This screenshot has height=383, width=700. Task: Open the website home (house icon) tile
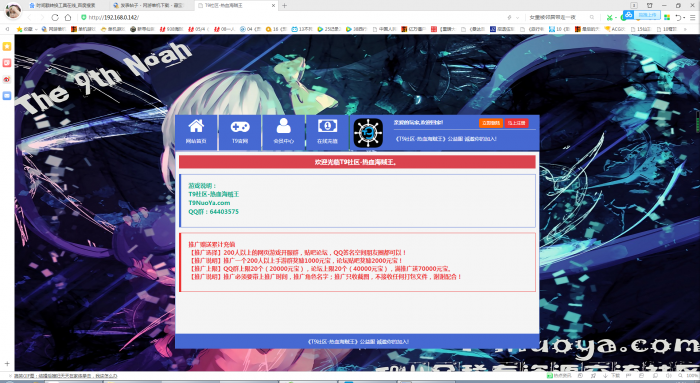point(196,132)
